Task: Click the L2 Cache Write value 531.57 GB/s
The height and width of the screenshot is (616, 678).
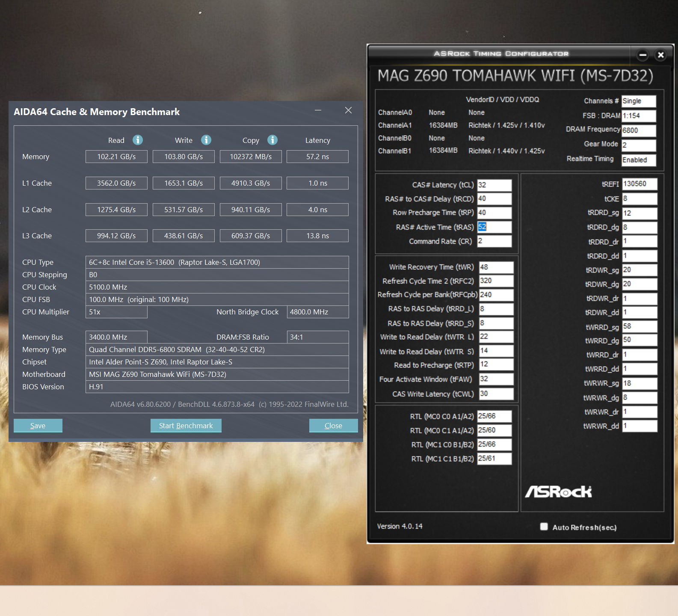Action: (x=184, y=210)
